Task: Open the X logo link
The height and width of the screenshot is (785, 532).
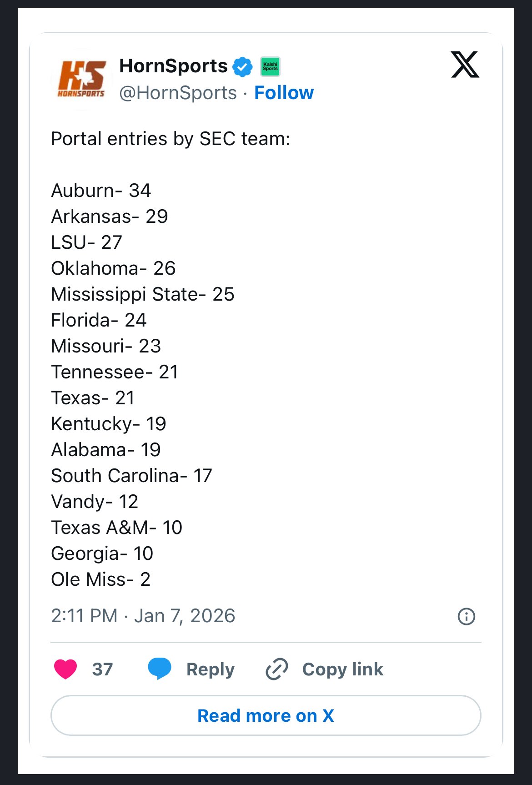Action: click(465, 65)
